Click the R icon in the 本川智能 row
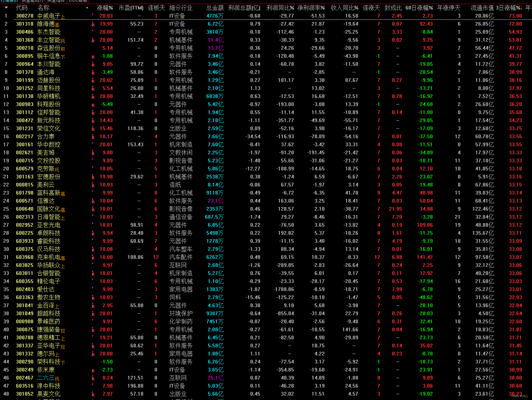This screenshot has height=400, width=532. tap(93, 65)
